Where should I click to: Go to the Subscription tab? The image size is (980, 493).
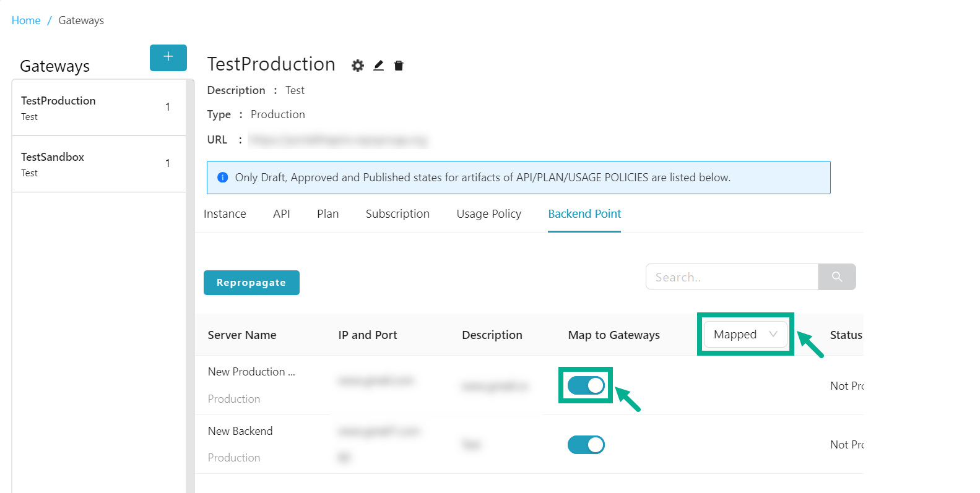[x=397, y=214]
